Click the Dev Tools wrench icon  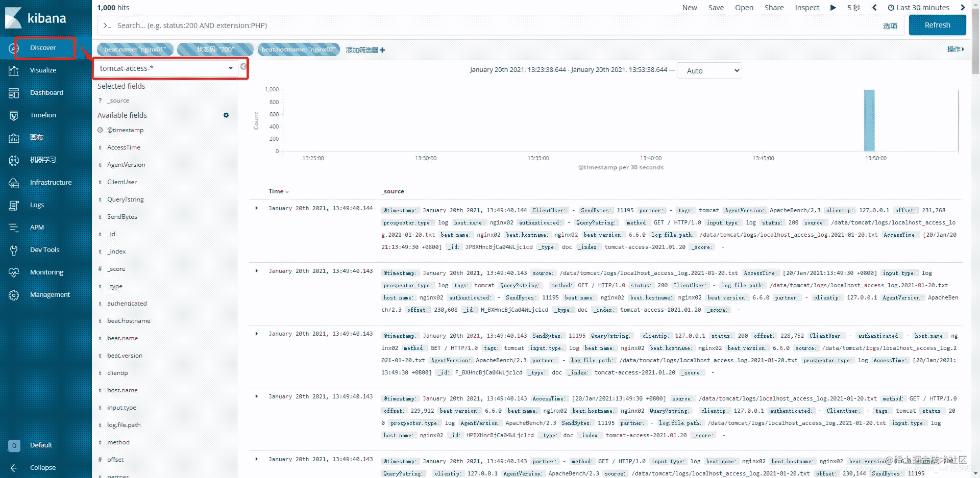pyautogui.click(x=14, y=250)
